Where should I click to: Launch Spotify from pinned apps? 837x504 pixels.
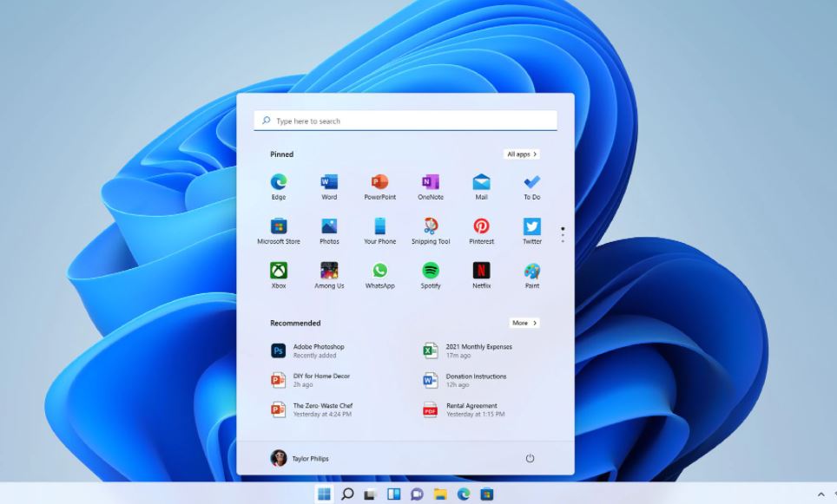431,275
